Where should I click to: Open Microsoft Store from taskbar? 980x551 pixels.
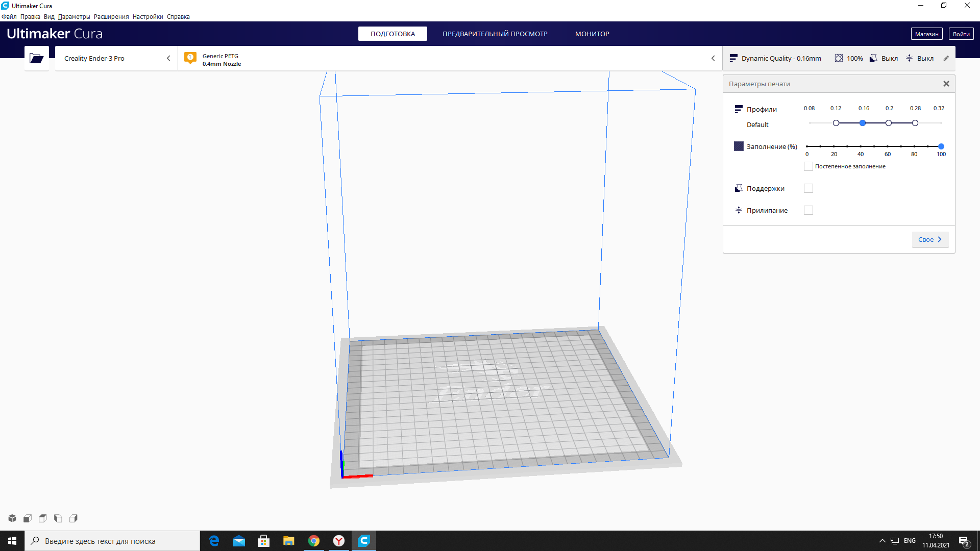(264, 541)
